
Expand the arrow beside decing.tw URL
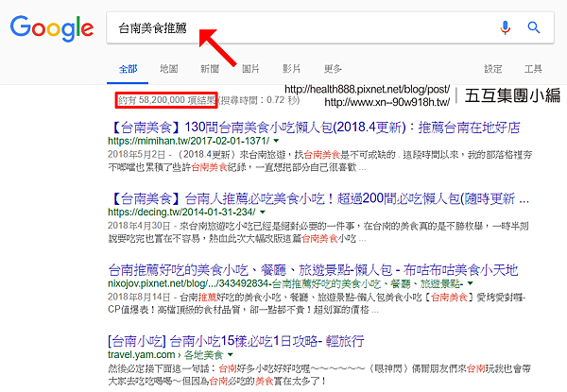pos(263,213)
